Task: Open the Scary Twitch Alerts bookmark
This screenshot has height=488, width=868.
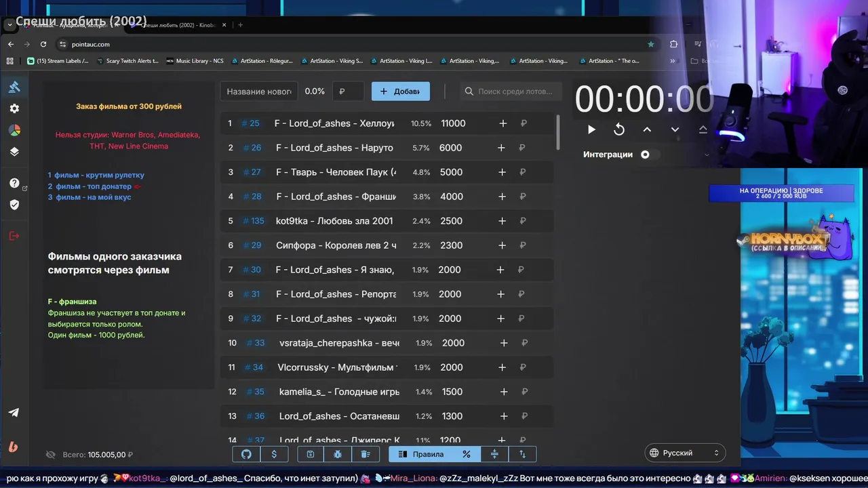Action: pyautogui.click(x=127, y=61)
